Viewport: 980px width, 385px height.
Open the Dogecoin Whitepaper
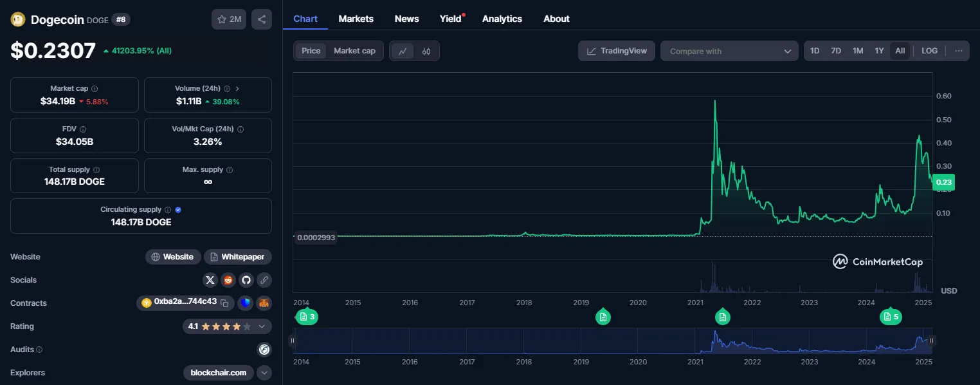tap(238, 257)
